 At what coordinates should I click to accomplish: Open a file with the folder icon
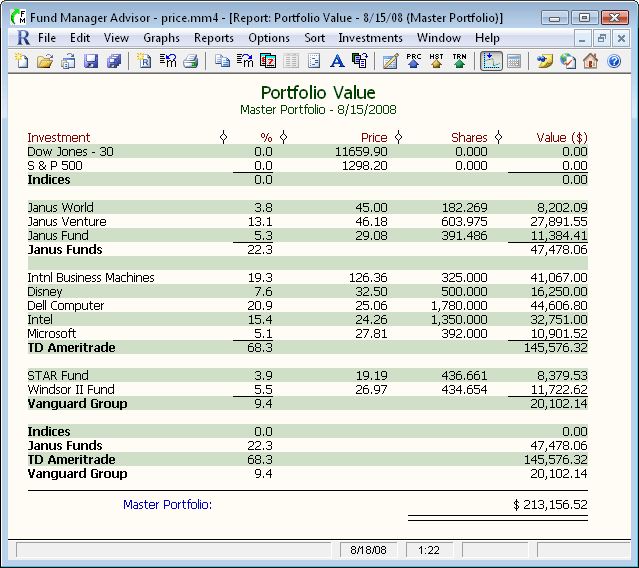45,61
